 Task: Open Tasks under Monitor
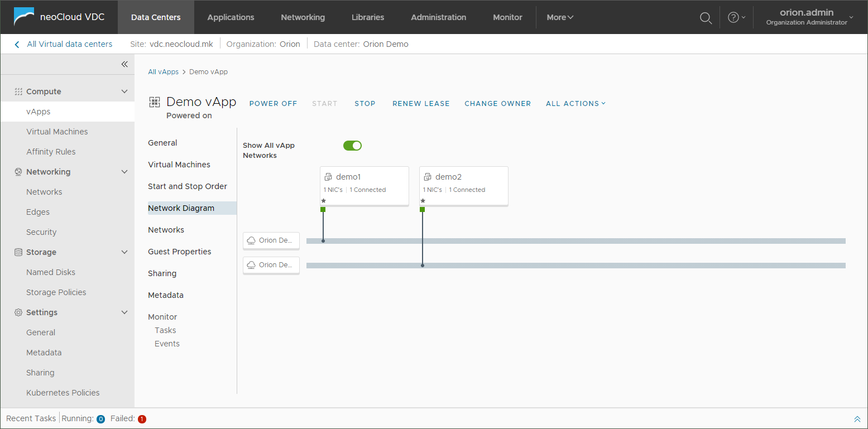165,330
